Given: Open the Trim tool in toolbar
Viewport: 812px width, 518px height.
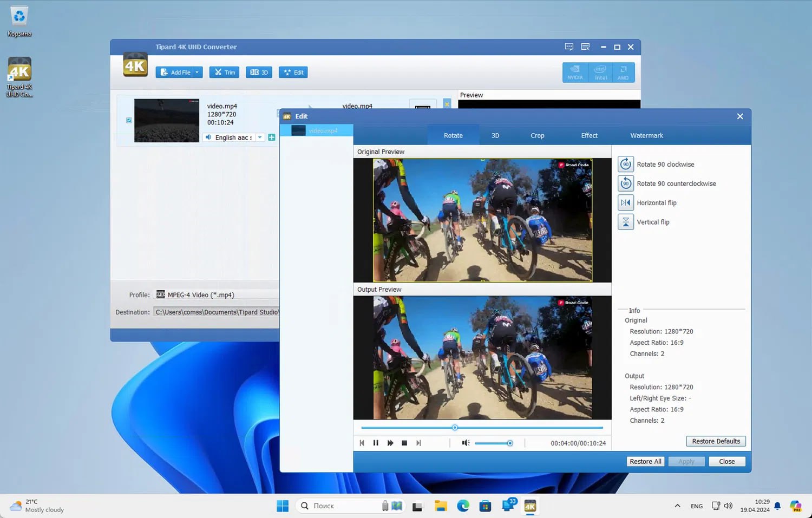Looking at the screenshot, I should click(x=225, y=72).
